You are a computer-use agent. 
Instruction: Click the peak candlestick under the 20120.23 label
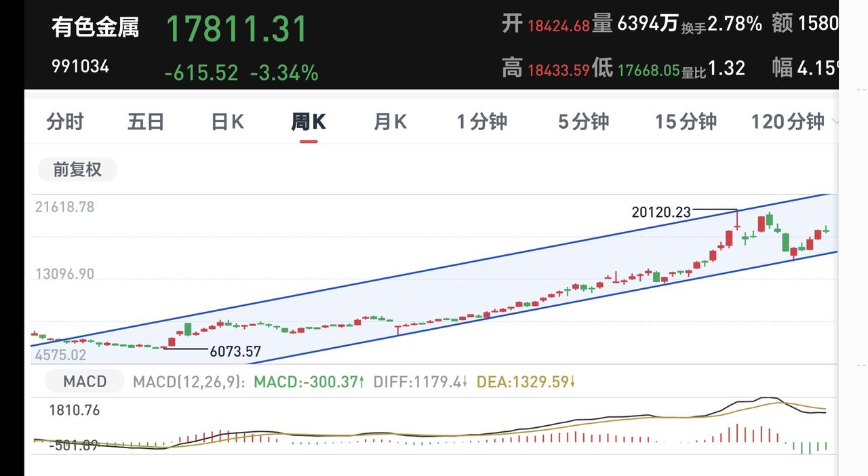(737, 220)
